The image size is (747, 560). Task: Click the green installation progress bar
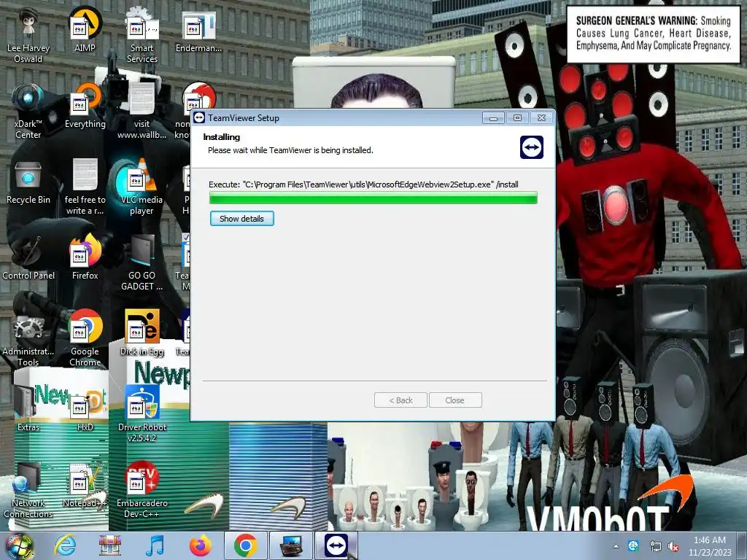click(x=373, y=198)
